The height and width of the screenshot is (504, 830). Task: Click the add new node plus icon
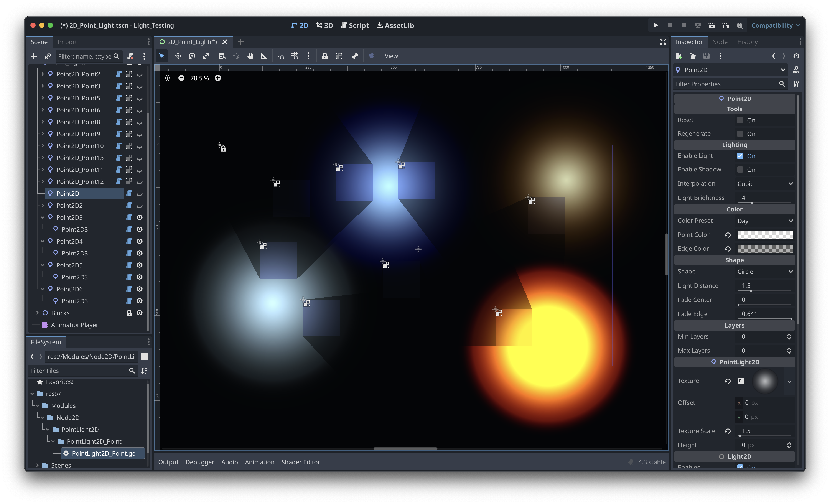click(x=34, y=56)
